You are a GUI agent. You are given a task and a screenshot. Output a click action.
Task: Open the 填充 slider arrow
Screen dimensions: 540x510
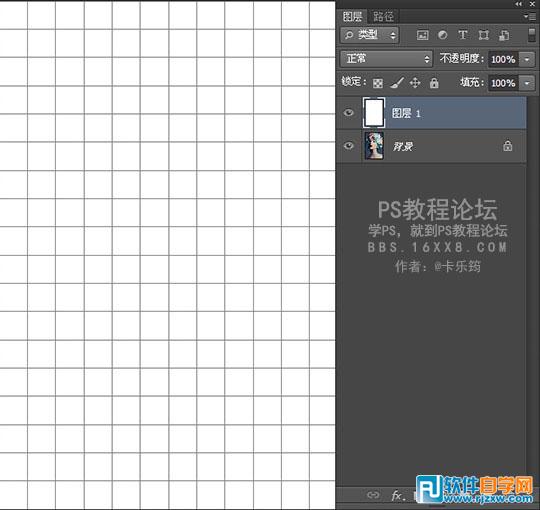[527, 83]
